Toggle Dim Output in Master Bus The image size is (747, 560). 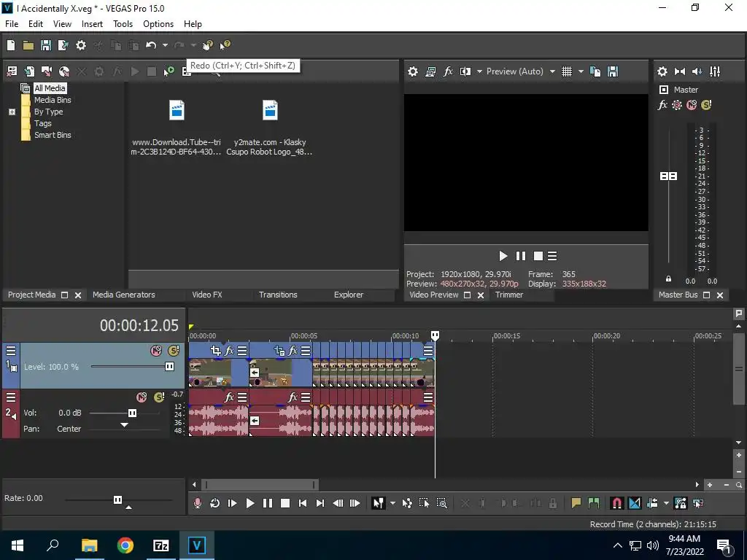697,71
